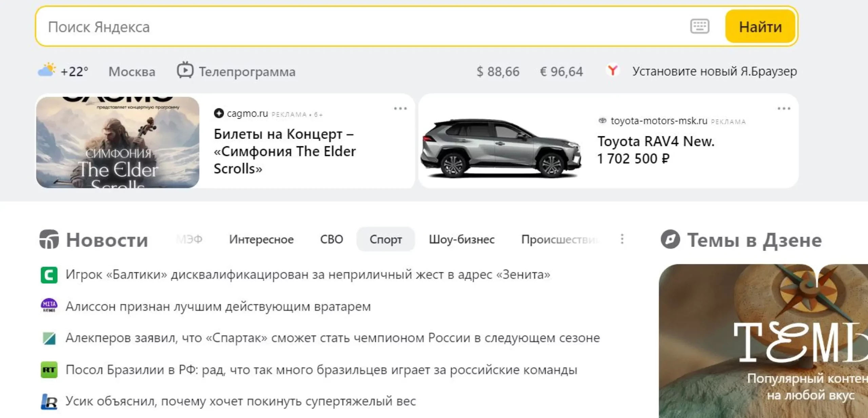Click the dollar exchange rate 88,66
Image resolution: width=868 pixels, height=418 pixels.
pos(498,72)
